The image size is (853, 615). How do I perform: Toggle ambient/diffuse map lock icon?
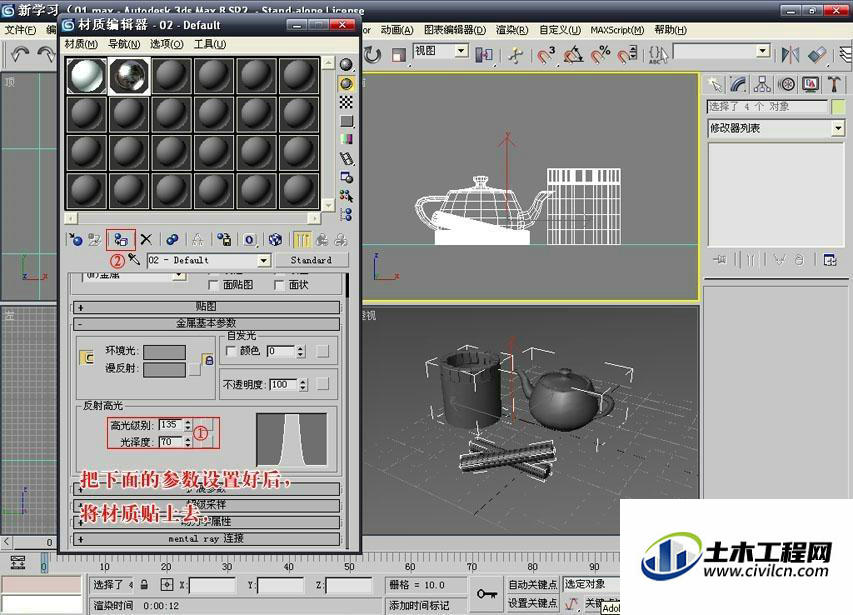[208, 359]
